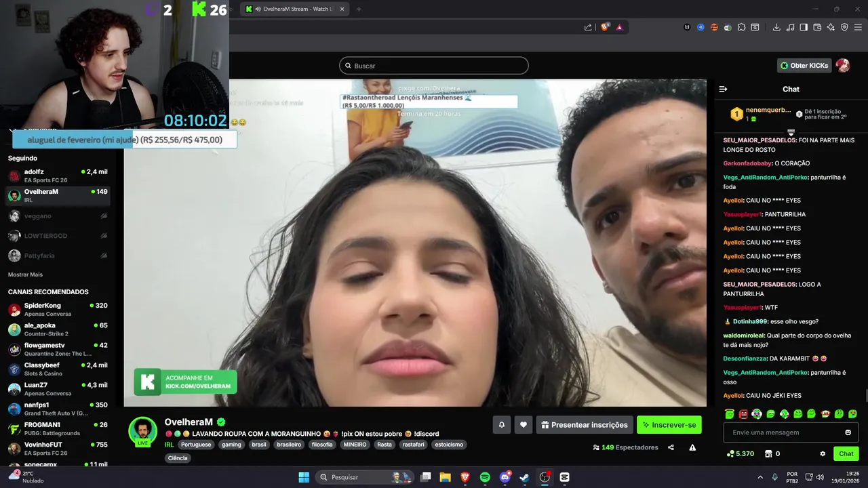Click the green Inscrever-se button

pos(669,425)
